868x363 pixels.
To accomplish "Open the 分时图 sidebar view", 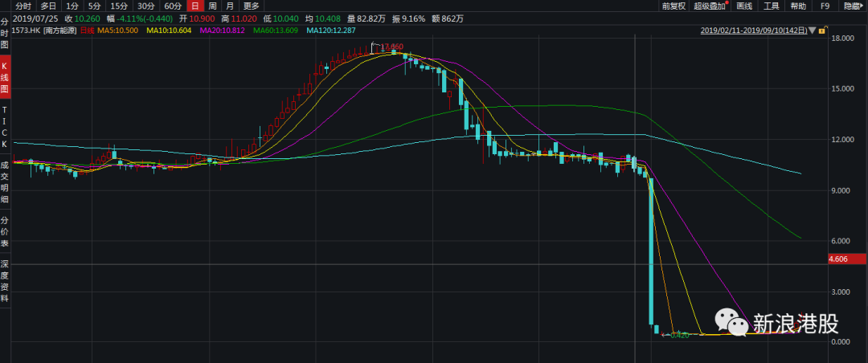I will click(x=5, y=34).
